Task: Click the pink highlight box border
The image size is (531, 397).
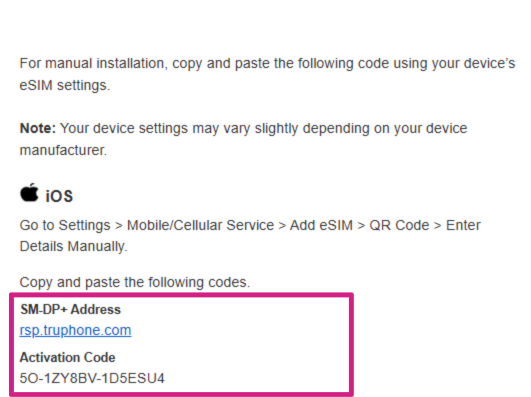Action: 182,296
